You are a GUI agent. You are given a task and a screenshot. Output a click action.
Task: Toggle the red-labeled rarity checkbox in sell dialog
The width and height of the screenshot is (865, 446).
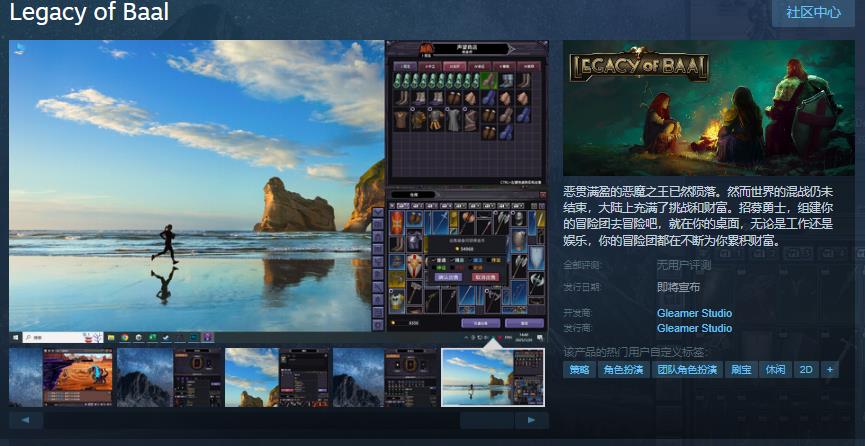[x=453, y=268]
